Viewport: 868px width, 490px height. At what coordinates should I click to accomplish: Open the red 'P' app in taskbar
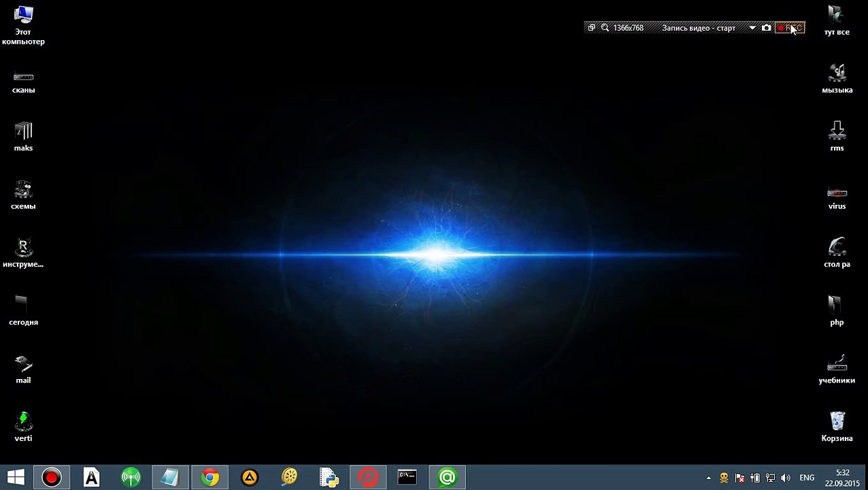click(x=368, y=478)
